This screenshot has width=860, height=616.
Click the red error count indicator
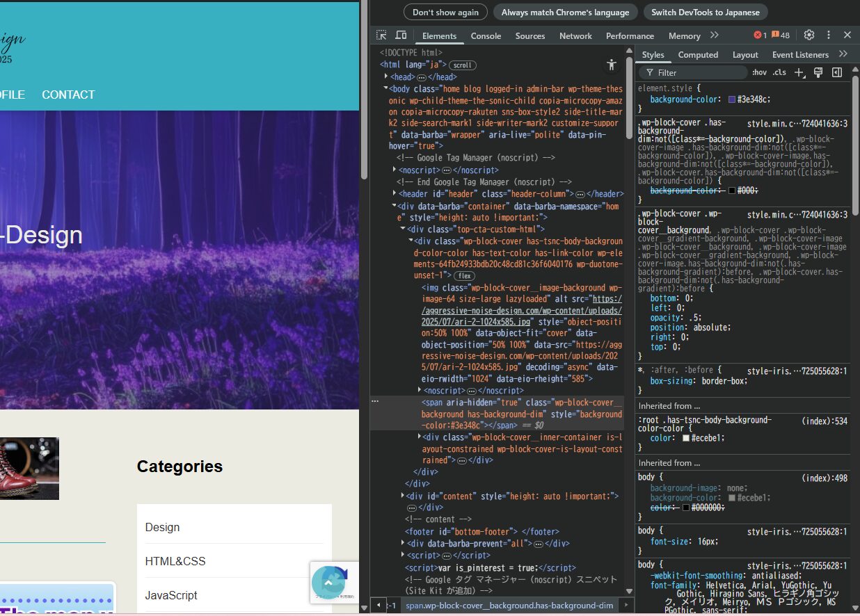pyautogui.click(x=760, y=35)
